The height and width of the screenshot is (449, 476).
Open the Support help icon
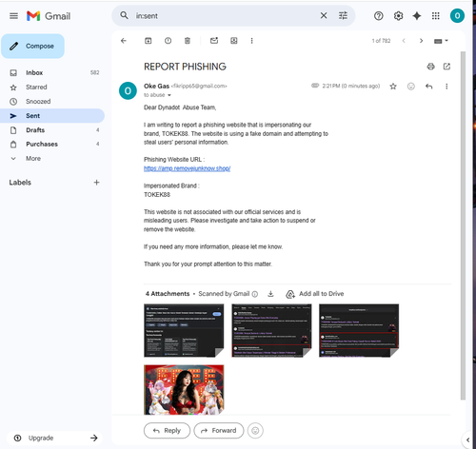point(378,16)
